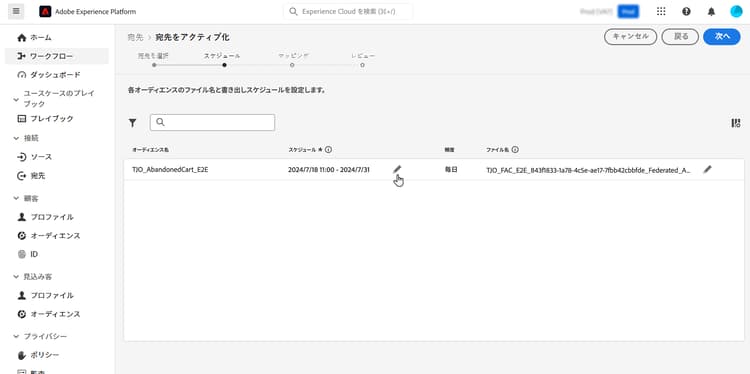Open the notifications bell
The image size is (750, 374).
click(x=712, y=11)
